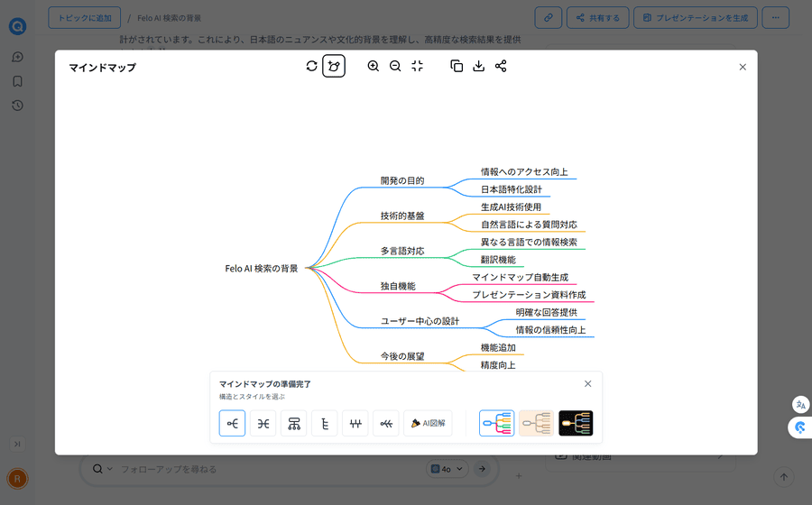Select the right-branching logic structure
Screen dimensions: 812x505
pos(232,423)
